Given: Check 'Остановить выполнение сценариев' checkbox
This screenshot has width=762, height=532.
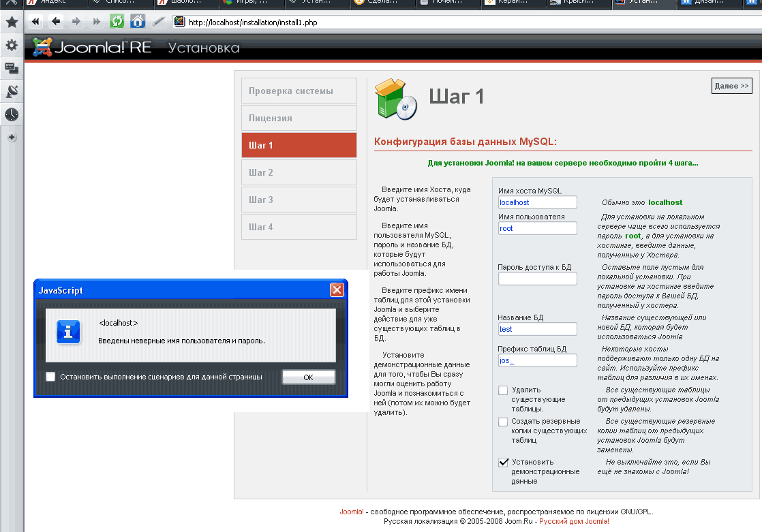Looking at the screenshot, I should tap(50, 377).
